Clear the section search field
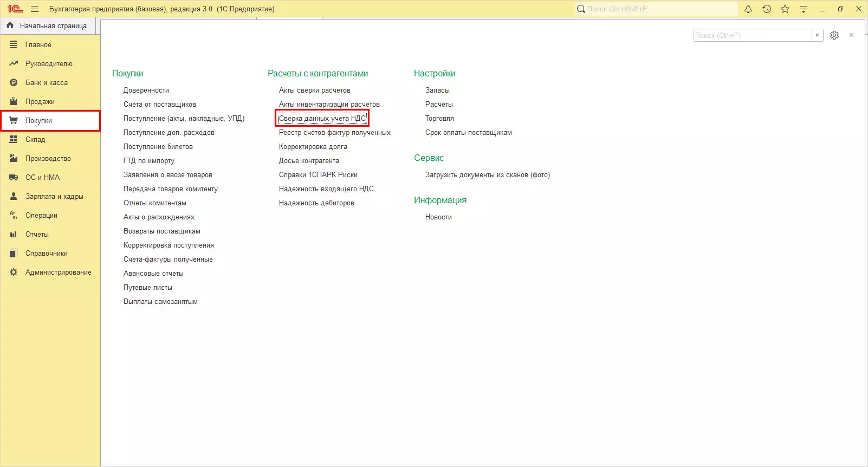868x467 pixels. (818, 35)
